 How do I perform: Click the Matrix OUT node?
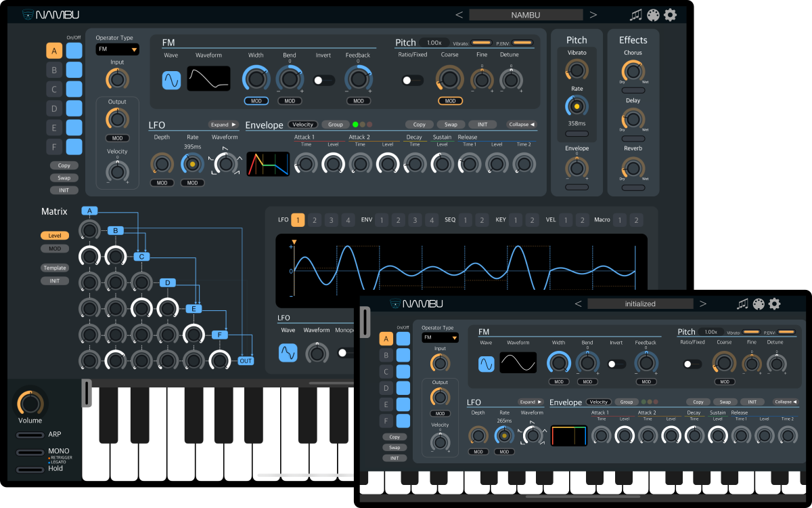[x=246, y=361]
